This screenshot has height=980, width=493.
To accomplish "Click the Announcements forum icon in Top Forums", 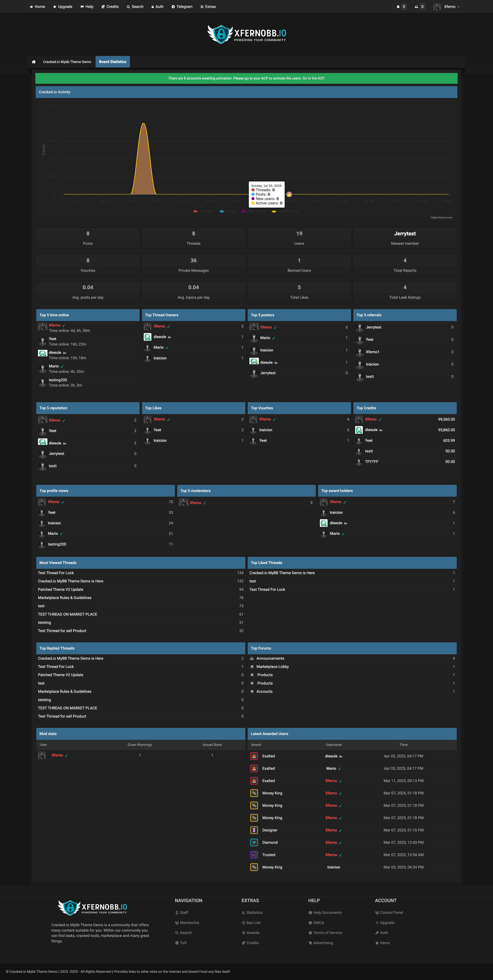I will (x=252, y=658).
